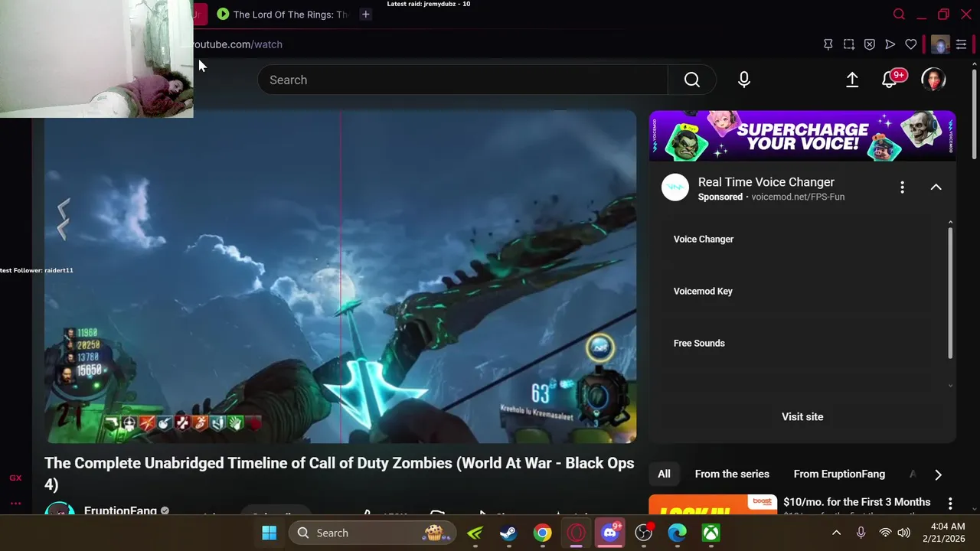Image resolution: width=980 pixels, height=551 pixels.
Task: Click the EruptionFang channel avatar
Action: (x=60, y=510)
